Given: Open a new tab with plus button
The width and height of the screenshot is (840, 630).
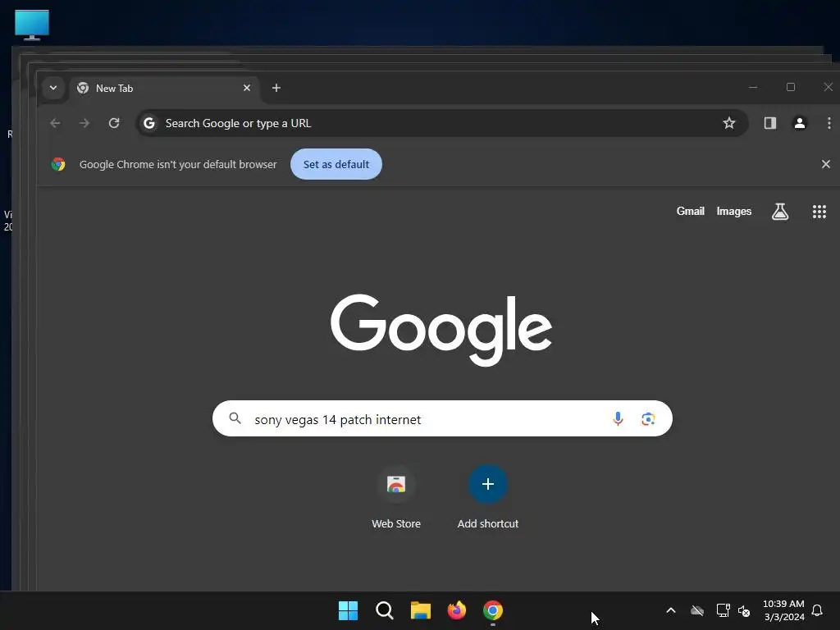Looking at the screenshot, I should pos(276,88).
